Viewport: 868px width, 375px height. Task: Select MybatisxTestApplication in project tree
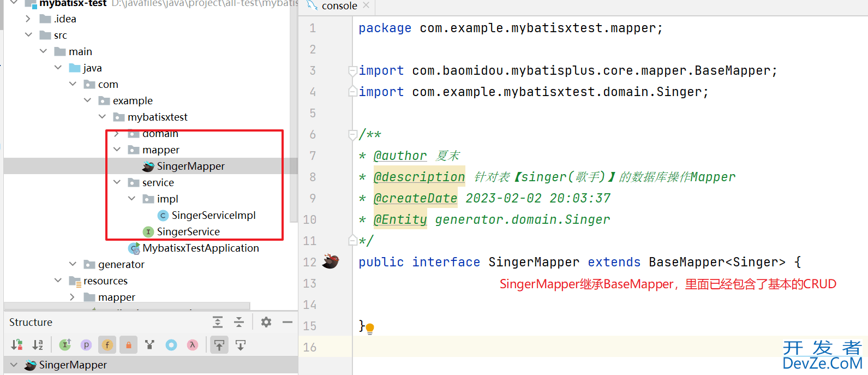pos(201,248)
